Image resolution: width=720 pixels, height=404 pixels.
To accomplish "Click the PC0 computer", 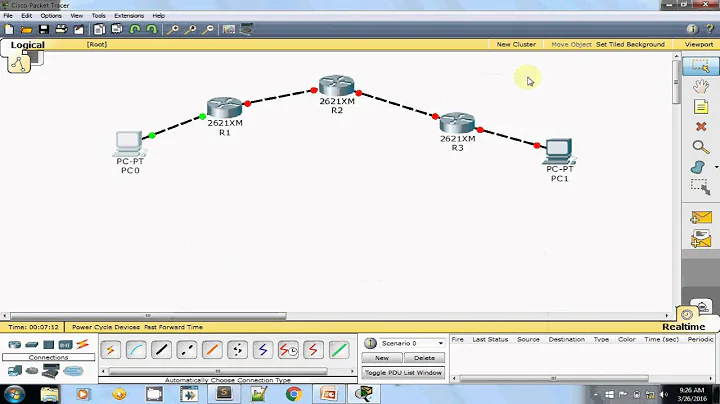I will (129, 144).
